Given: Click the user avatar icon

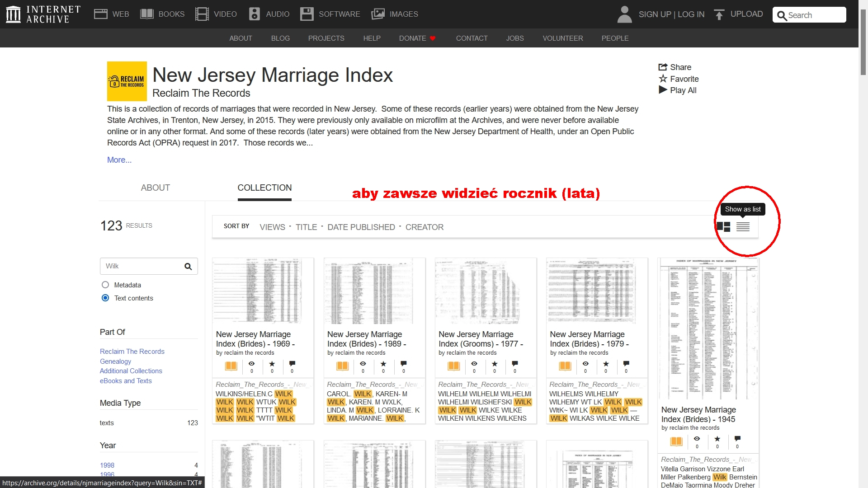Looking at the screenshot, I should tap(624, 14).
